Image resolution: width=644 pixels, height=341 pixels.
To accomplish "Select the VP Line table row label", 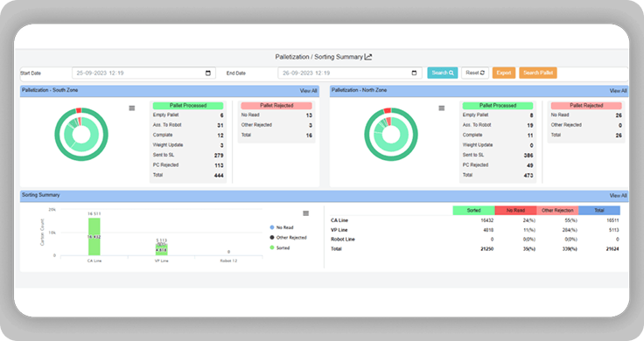I will [x=339, y=230].
